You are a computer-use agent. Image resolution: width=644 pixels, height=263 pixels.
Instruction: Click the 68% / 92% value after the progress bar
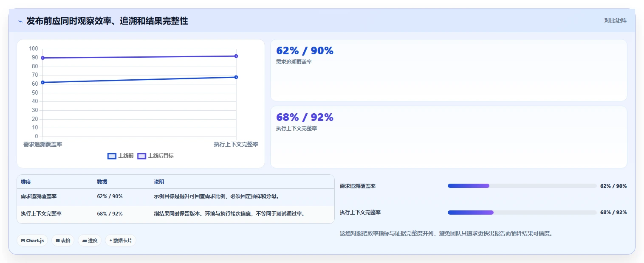pos(613,213)
